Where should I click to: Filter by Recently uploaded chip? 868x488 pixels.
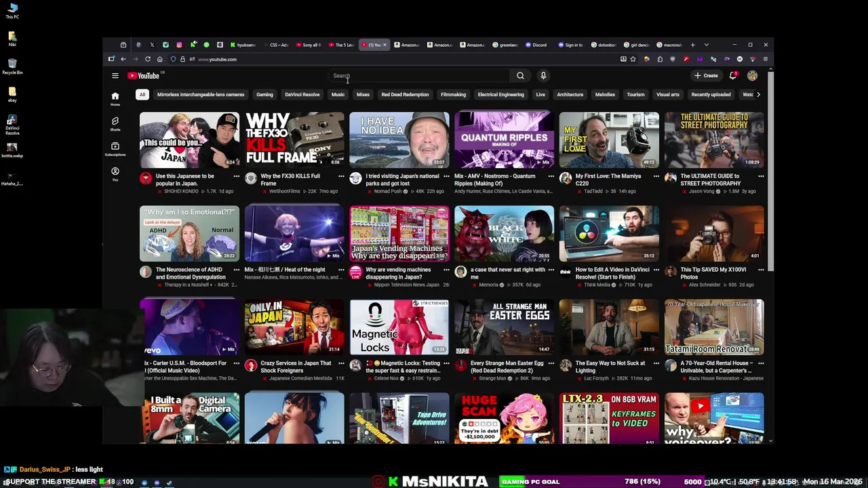click(x=711, y=95)
